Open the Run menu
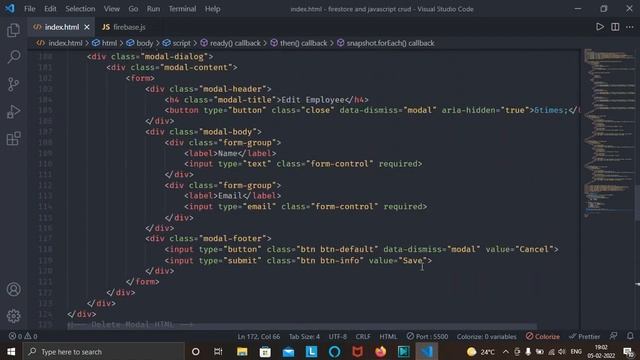Screen dimensions: 640x360 click(153, 9)
